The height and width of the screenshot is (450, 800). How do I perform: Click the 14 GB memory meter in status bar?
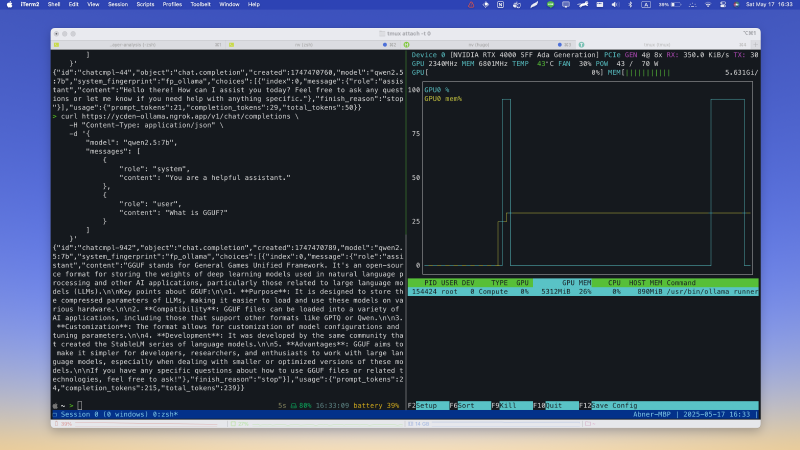492,424
